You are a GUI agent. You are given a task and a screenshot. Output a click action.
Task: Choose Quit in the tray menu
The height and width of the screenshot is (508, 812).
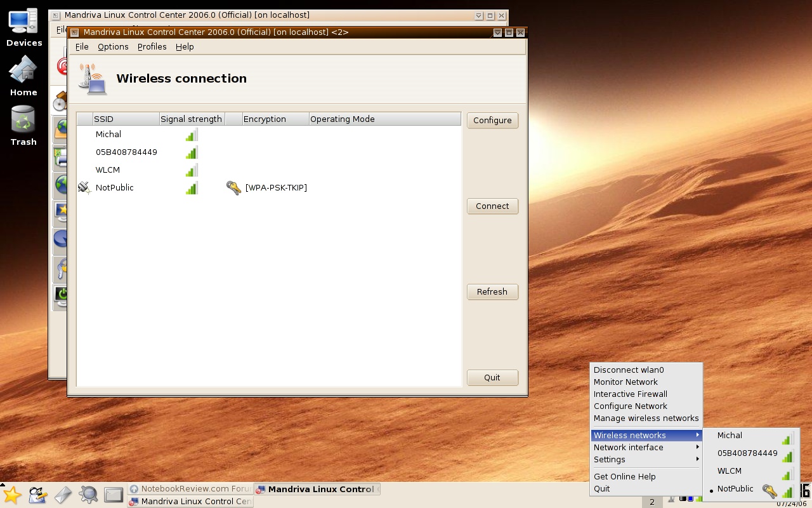click(x=646, y=488)
